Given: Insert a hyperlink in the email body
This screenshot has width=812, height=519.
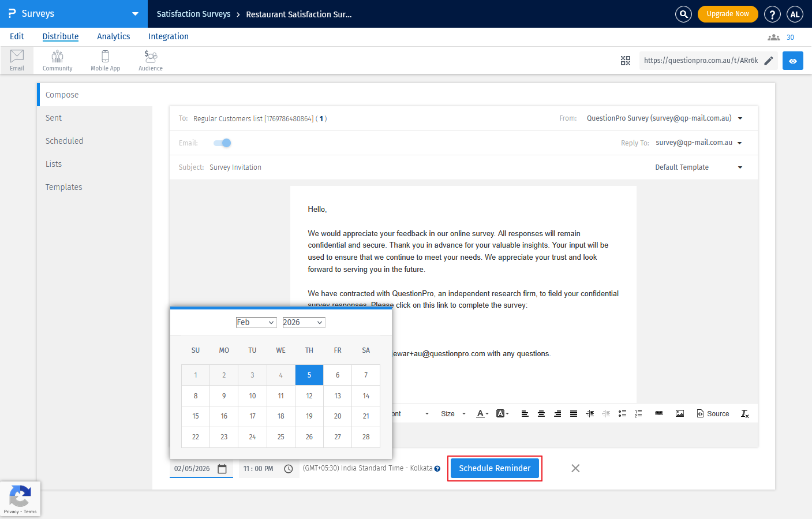Looking at the screenshot, I should pyautogui.click(x=659, y=413).
